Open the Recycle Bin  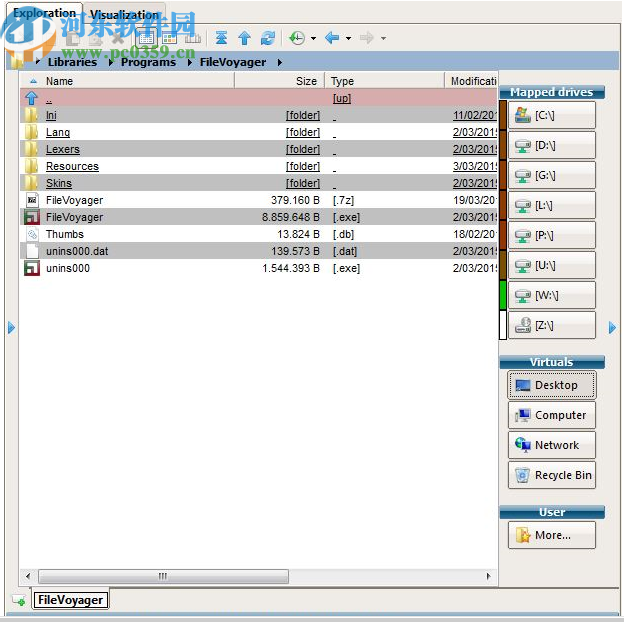552,475
